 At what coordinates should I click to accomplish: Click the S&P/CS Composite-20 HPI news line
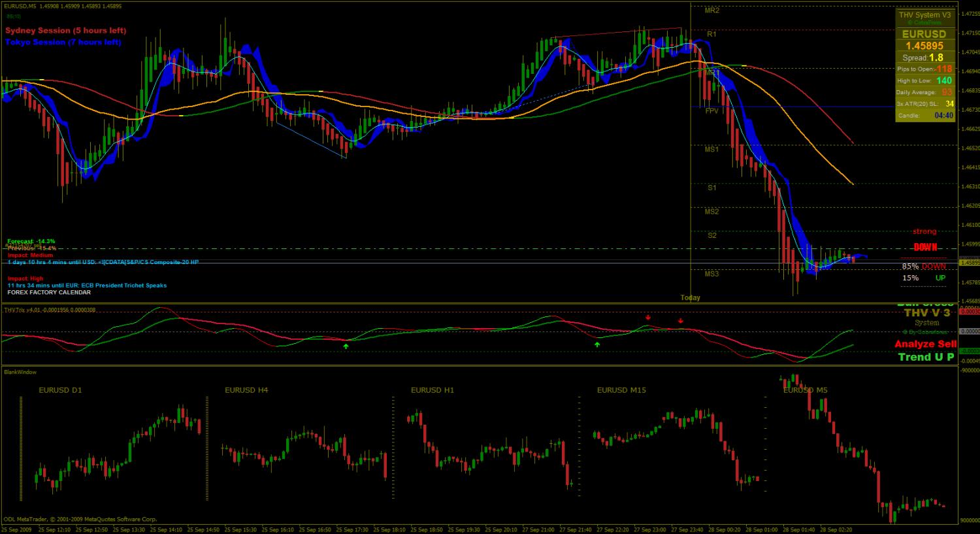point(103,262)
